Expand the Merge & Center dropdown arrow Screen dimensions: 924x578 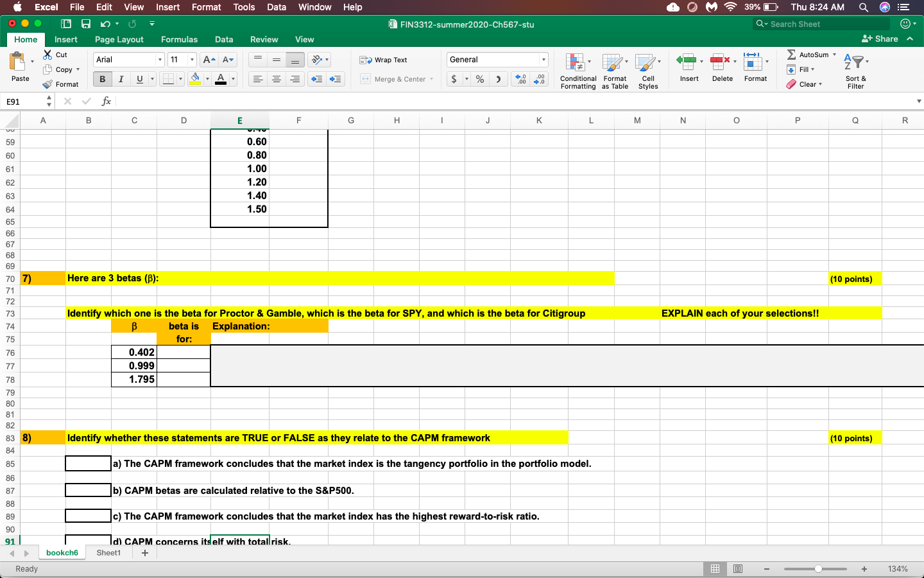click(431, 79)
